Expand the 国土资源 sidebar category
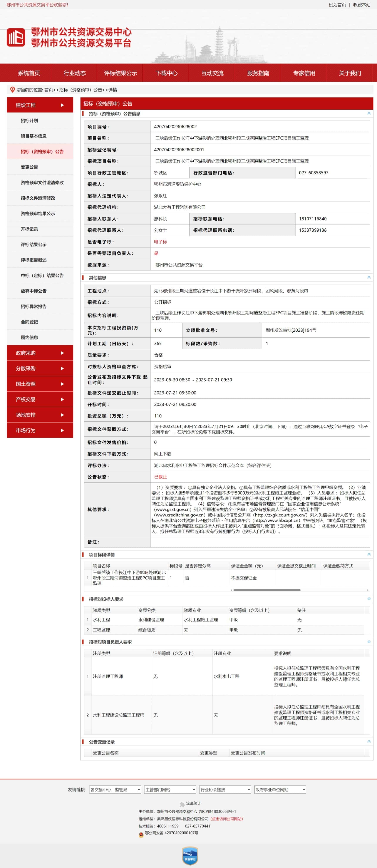Viewport: 377px width, 868px height. coord(40,384)
